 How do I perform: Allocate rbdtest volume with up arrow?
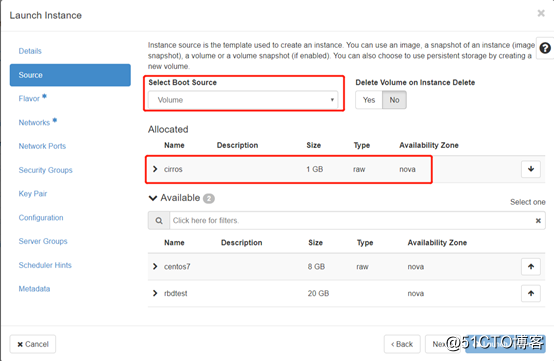point(531,293)
